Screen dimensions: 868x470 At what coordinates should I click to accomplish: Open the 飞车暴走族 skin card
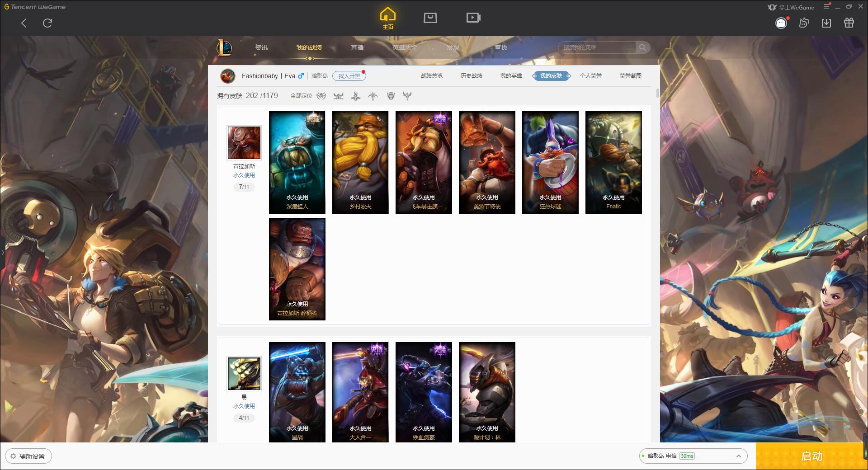tap(424, 162)
